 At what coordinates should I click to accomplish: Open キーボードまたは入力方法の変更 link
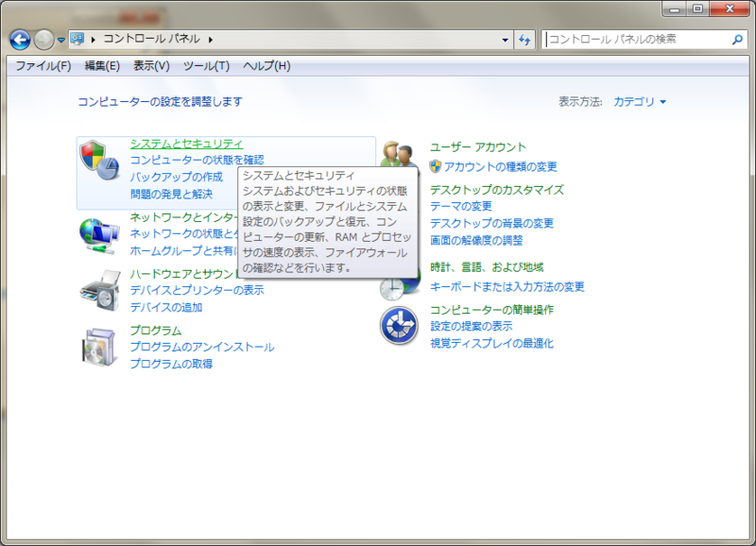[x=507, y=287]
